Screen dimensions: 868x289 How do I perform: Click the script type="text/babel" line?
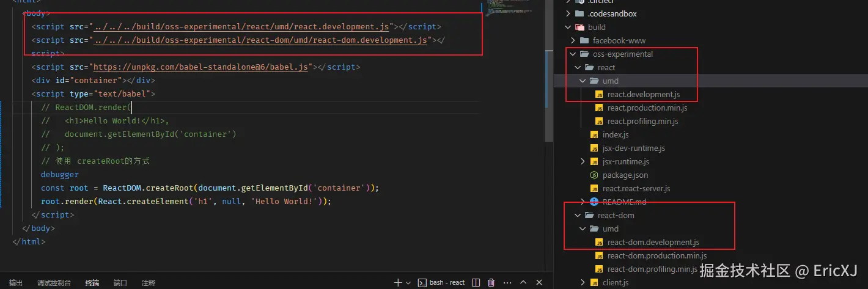click(93, 94)
